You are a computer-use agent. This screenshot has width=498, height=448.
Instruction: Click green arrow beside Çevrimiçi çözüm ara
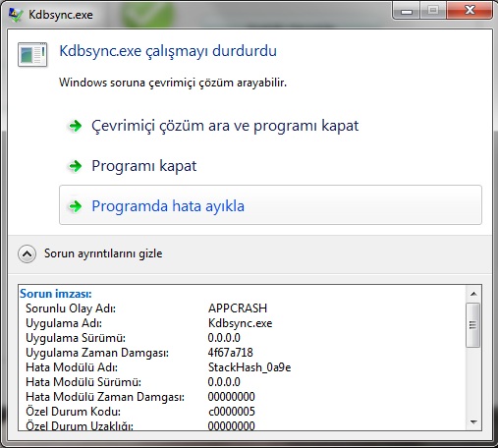point(76,126)
